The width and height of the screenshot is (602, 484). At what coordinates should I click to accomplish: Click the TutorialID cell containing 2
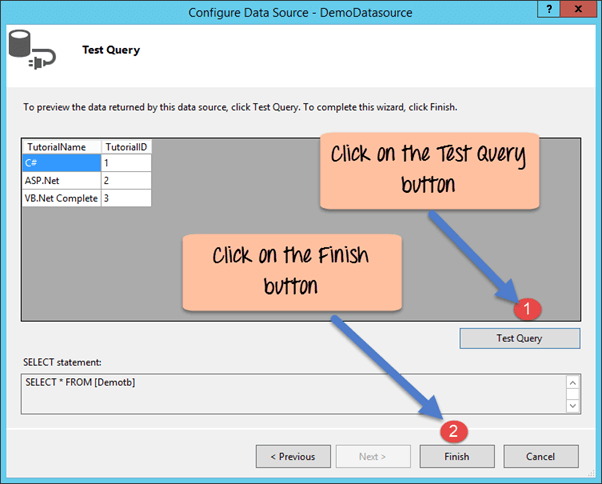point(126,180)
